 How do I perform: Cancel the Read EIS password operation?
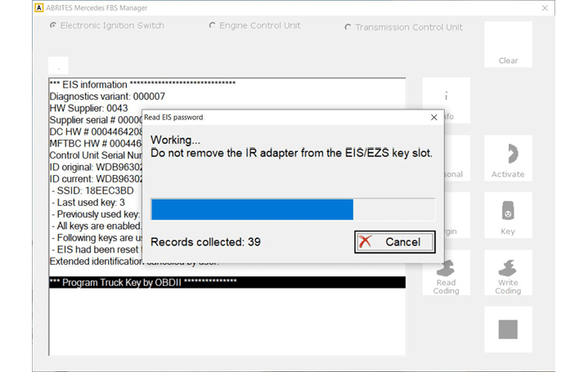tap(394, 242)
